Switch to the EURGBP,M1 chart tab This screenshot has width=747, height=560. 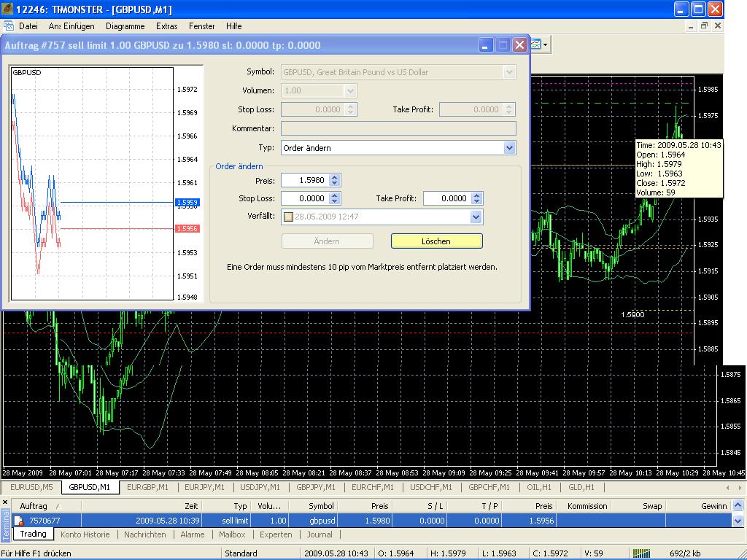(147, 487)
